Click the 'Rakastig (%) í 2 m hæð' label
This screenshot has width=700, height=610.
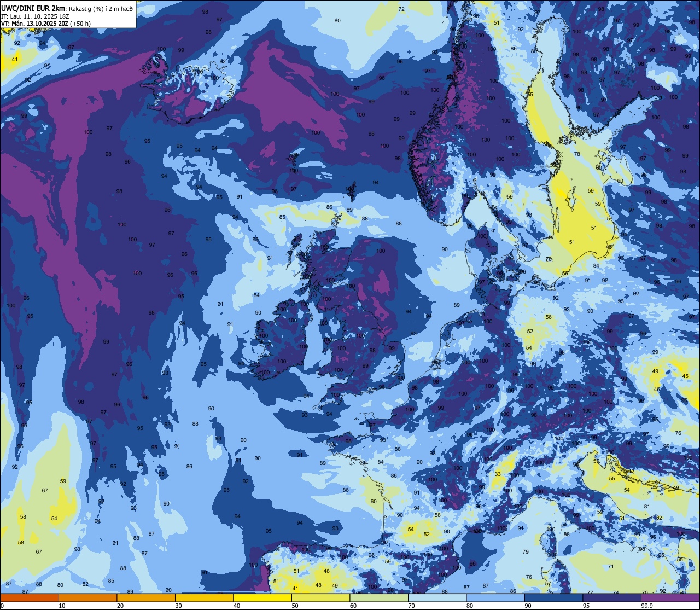(100, 8)
